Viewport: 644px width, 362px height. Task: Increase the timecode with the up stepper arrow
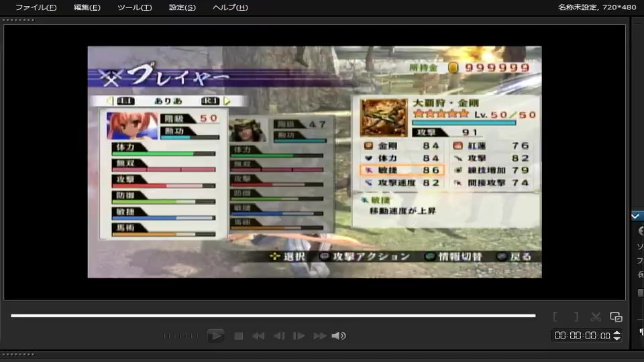[x=617, y=333]
